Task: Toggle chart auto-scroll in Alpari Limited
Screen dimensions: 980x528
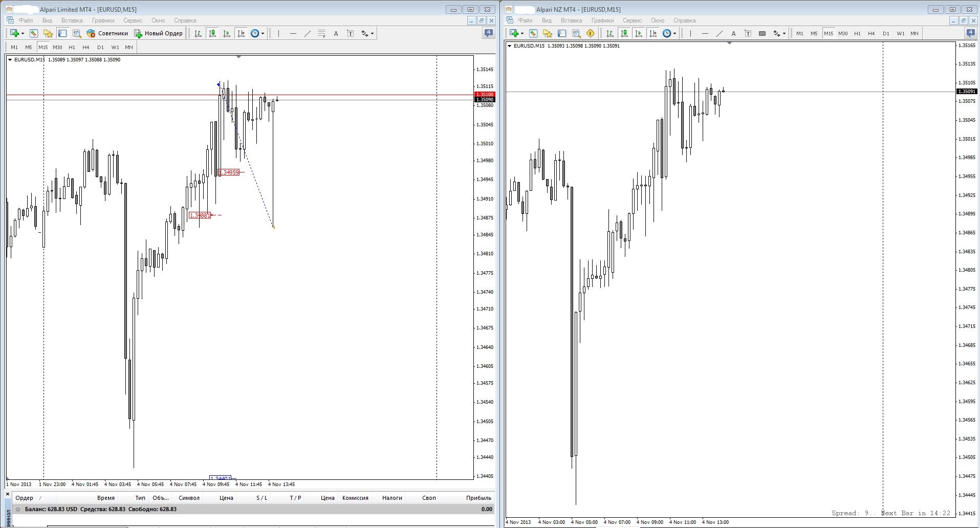Action: click(x=227, y=33)
